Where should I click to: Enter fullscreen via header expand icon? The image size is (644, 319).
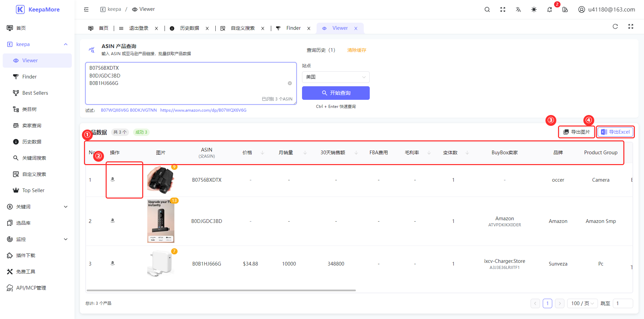[503, 9]
